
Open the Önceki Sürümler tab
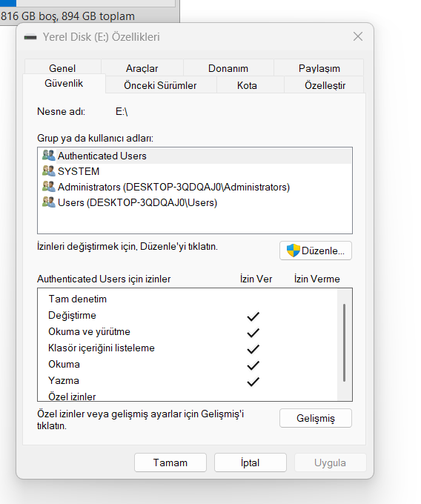tap(160, 85)
